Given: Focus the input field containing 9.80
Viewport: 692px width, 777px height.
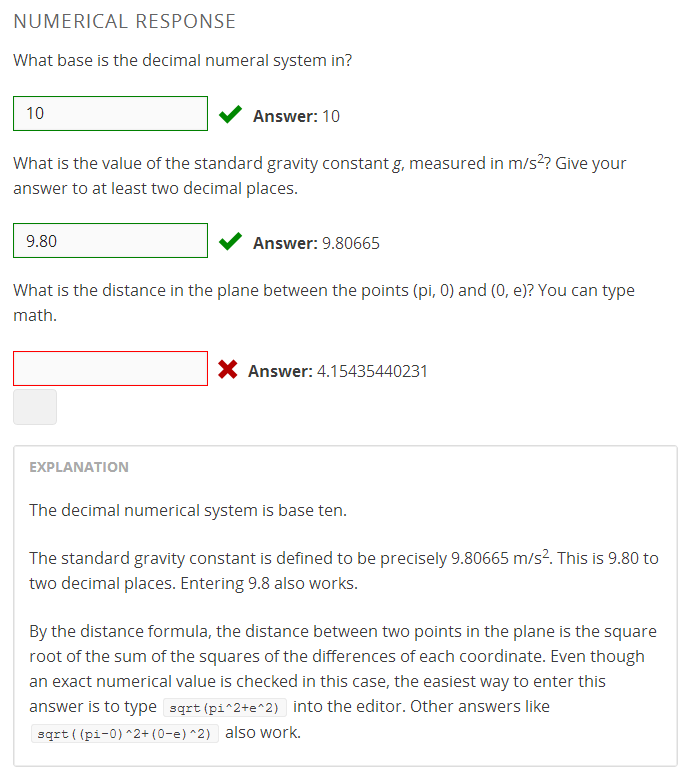Looking at the screenshot, I should (x=110, y=241).
